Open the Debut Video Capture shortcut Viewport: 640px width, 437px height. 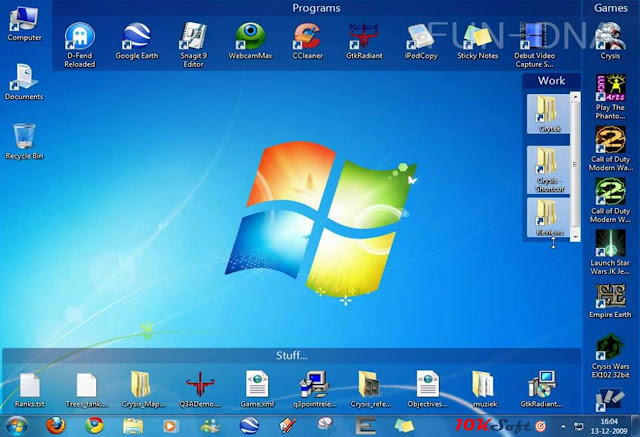pyautogui.click(x=534, y=44)
